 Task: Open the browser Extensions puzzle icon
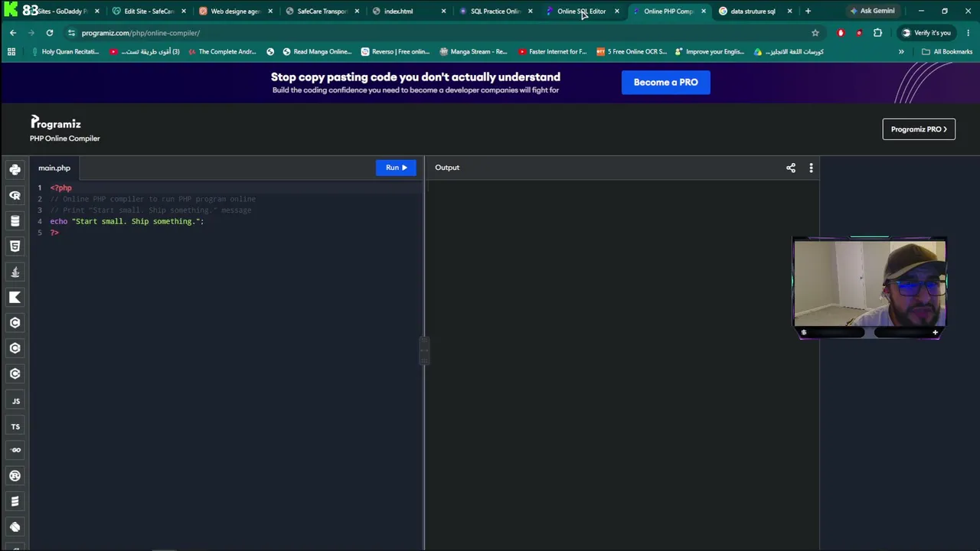pyautogui.click(x=877, y=33)
